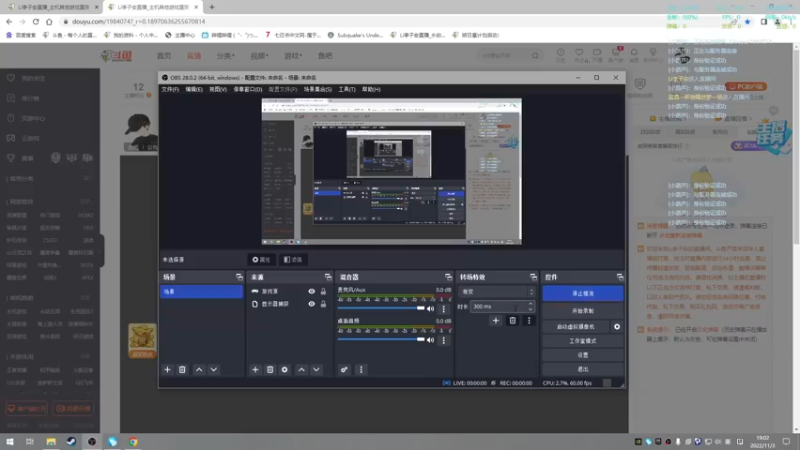This screenshot has height=450, width=800.
Task: Remove selected scene using trash icon
Action: (x=182, y=369)
